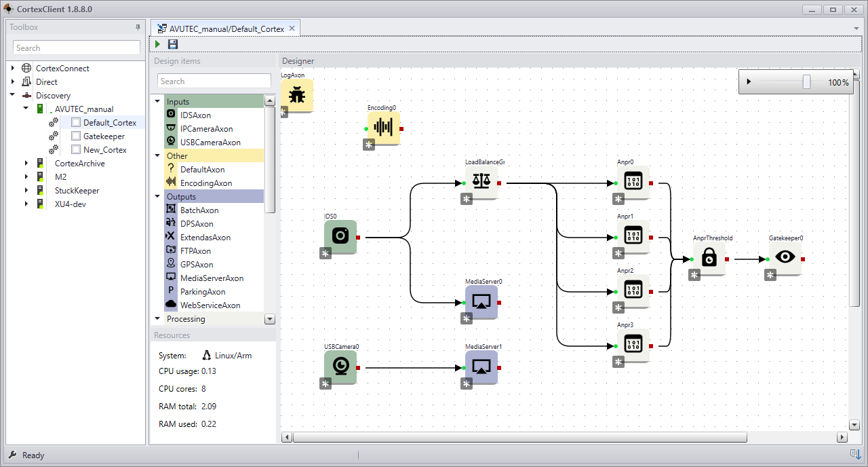Viewport: 868px width, 467px height.
Task: Select the LoadBalance scales node icon
Action: [x=481, y=182]
